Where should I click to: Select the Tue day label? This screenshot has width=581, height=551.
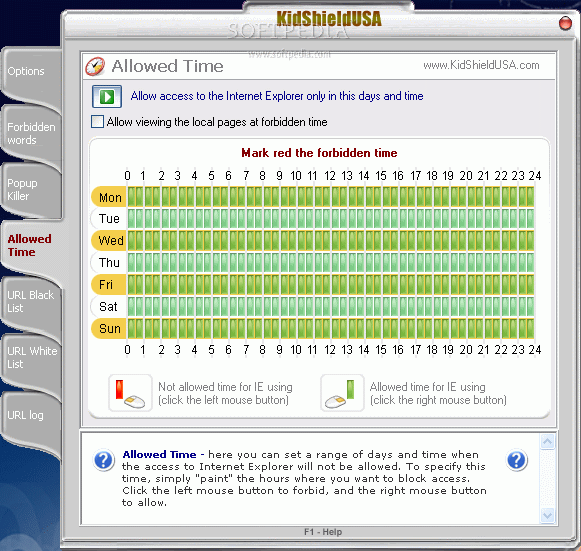click(x=109, y=219)
